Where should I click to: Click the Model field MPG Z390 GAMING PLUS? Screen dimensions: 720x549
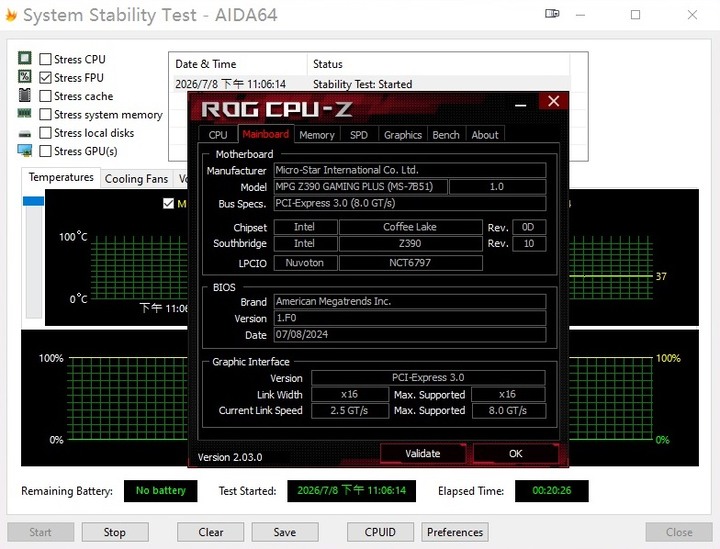click(360, 186)
